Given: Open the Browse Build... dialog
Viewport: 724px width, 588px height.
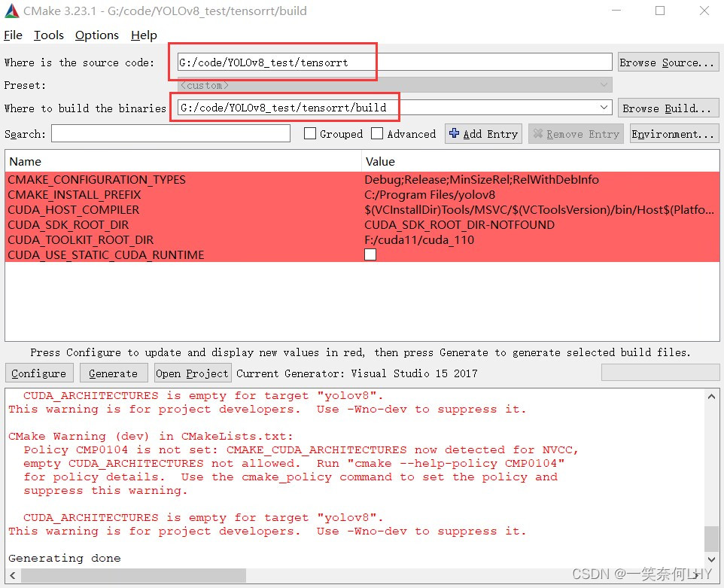Looking at the screenshot, I should click(x=668, y=107).
